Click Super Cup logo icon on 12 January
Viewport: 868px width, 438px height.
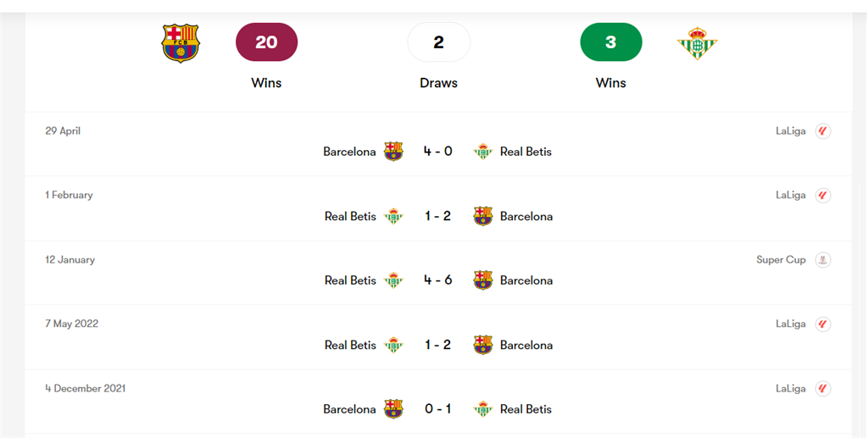[x=822, y=260]
